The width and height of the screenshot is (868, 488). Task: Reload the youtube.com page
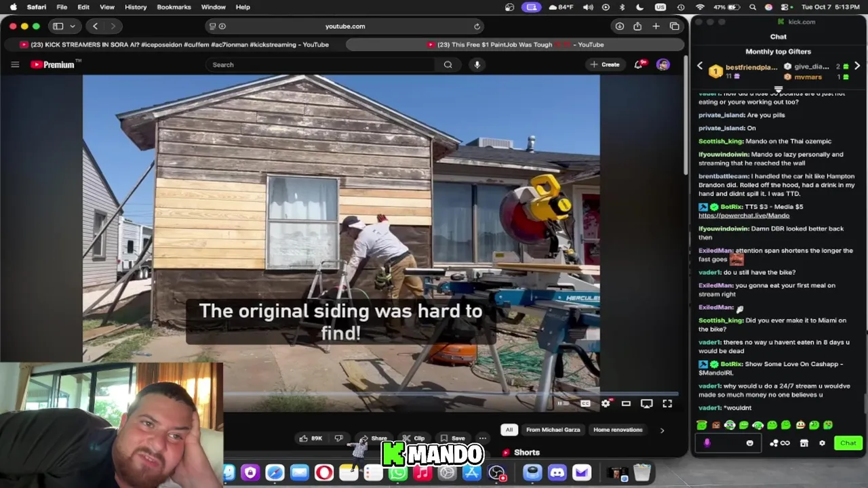point(477,26)
